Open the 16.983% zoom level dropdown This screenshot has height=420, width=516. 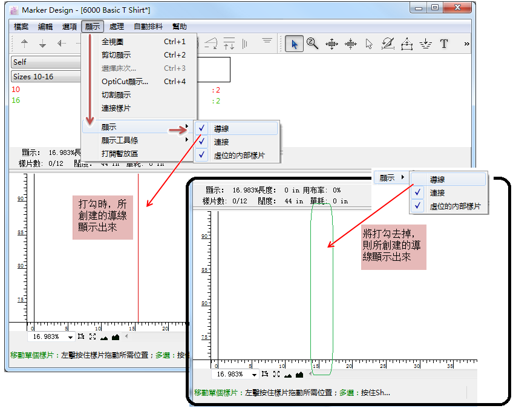click(71, 337)
